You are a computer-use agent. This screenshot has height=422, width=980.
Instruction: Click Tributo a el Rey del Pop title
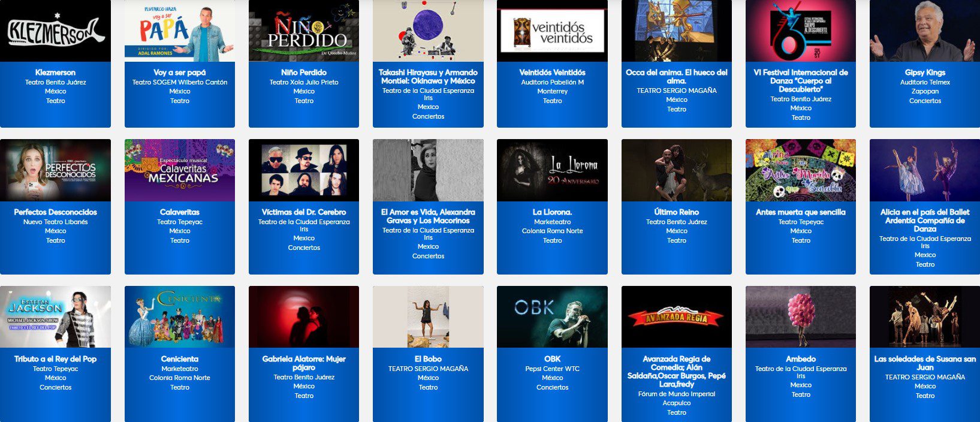click(55, 359)
